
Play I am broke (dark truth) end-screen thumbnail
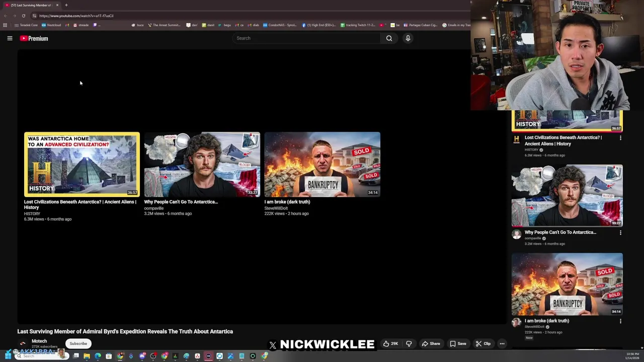tap(323, 164)
